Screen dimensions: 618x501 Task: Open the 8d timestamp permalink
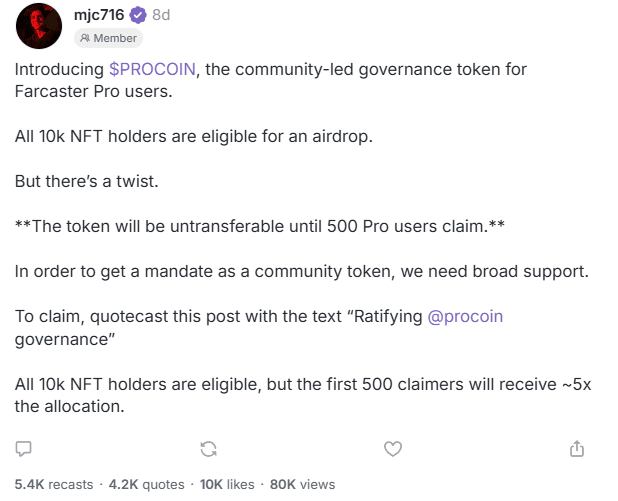[x=161, y=15]
